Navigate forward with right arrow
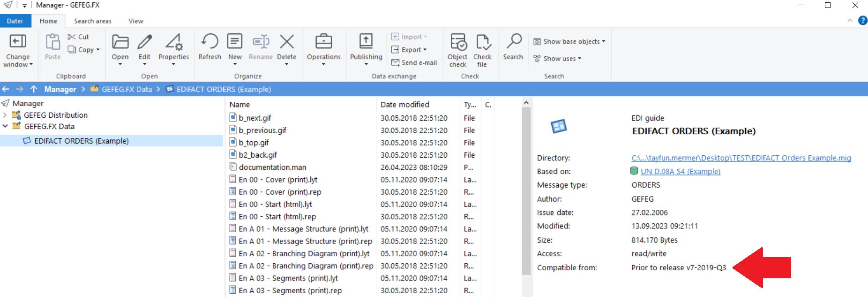The image size is (868, 297). coord(20,89)
